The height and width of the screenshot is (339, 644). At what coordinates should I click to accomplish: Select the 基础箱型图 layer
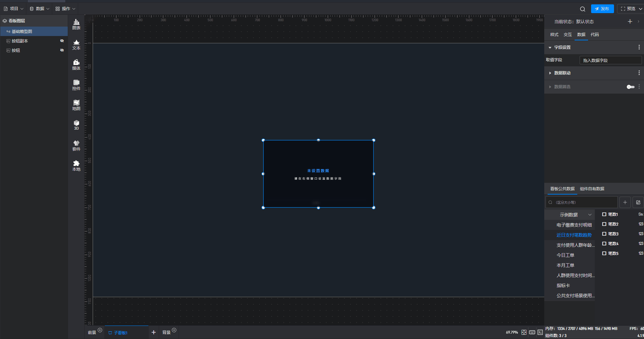point(22,31)
